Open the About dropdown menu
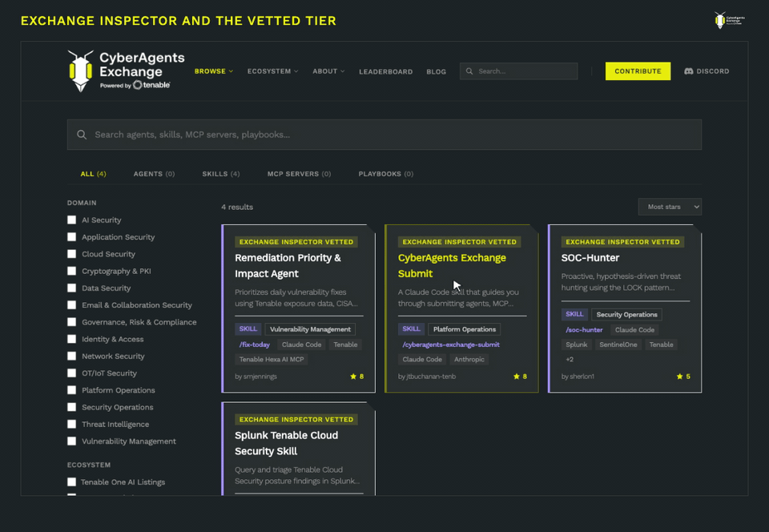 (x=328, y=71)
